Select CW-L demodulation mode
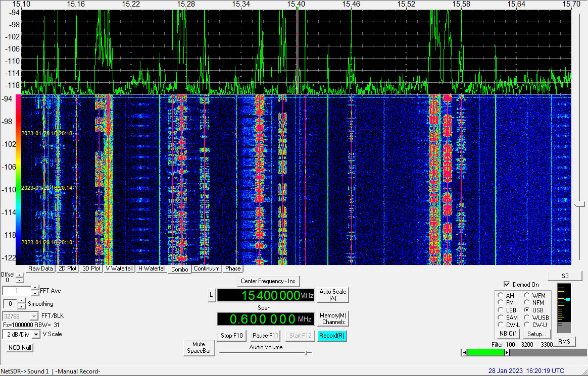Screen dimensions: 588x376 (500, 325)
